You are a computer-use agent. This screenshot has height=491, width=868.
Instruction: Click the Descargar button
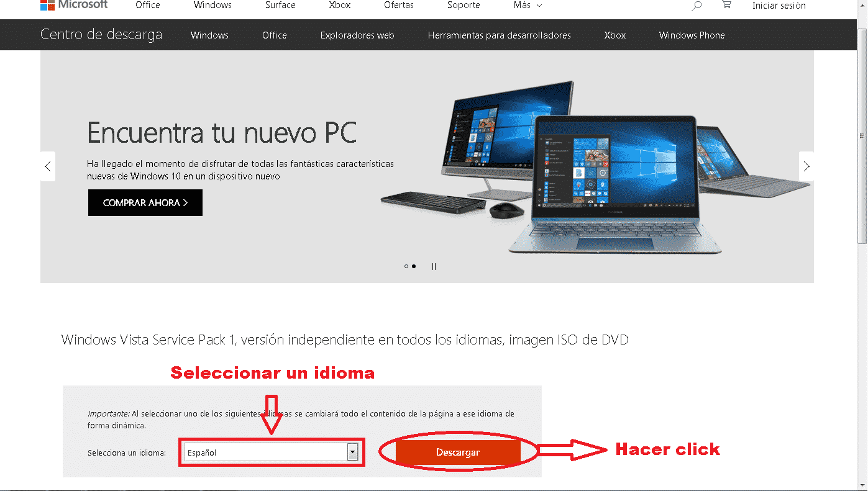click(x=458, y=453)
